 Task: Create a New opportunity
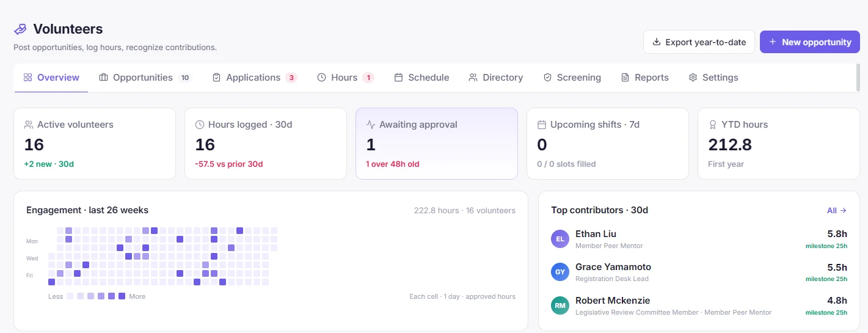coord(810,42)
